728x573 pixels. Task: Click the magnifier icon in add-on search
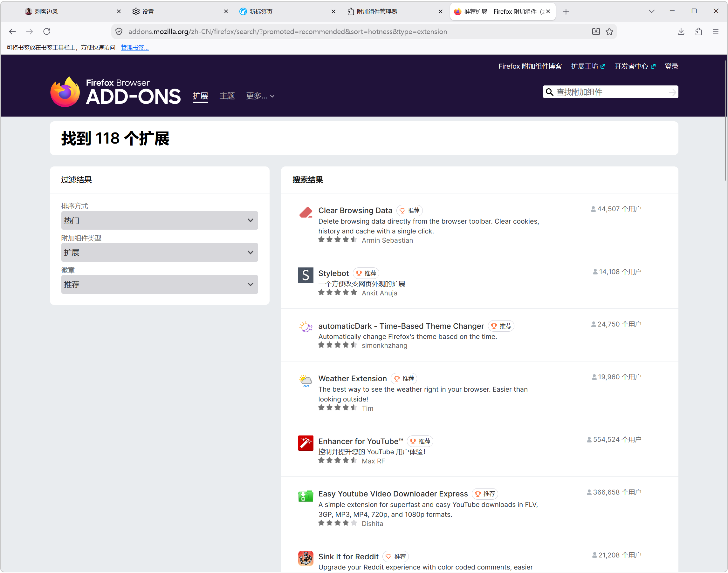(x=549, y=92)
